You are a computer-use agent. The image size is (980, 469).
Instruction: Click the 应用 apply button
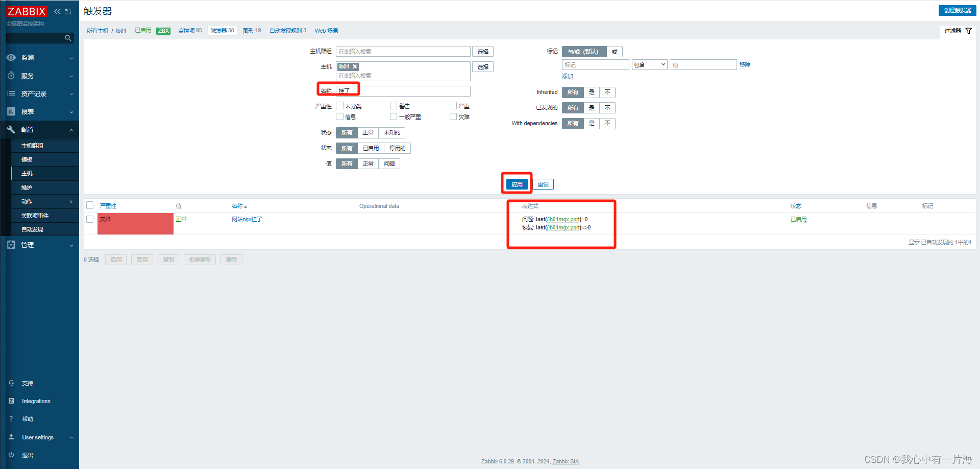tap(517, 184)
